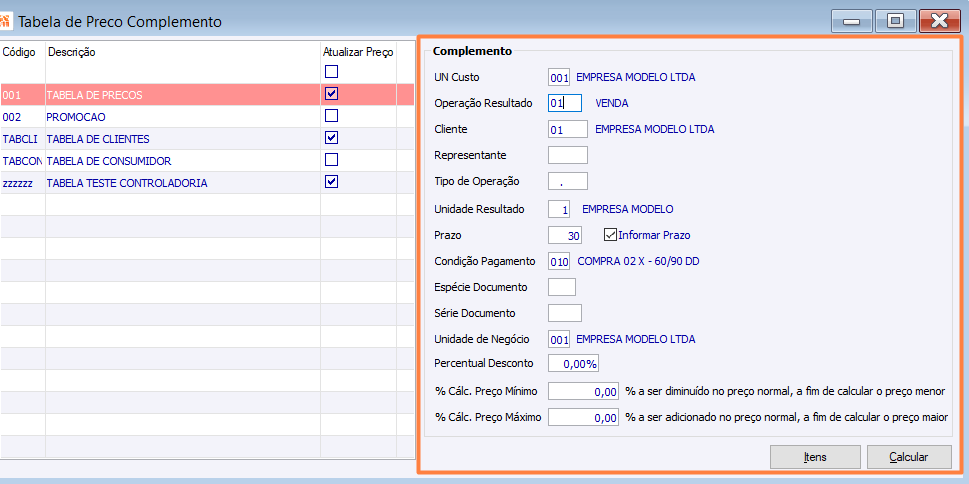Click COMPRA 02 X - 60/90 DD text
969x484 pixels.
(638, 261)
